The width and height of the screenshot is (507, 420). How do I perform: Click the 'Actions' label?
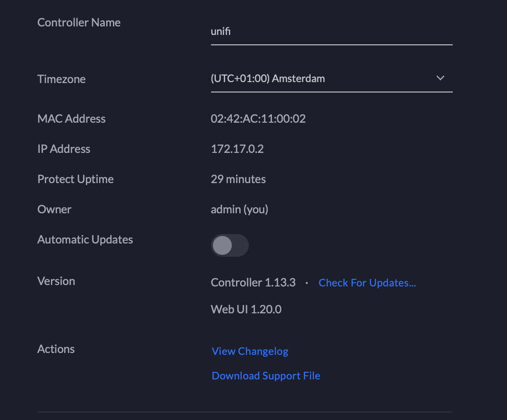[56, 349]
